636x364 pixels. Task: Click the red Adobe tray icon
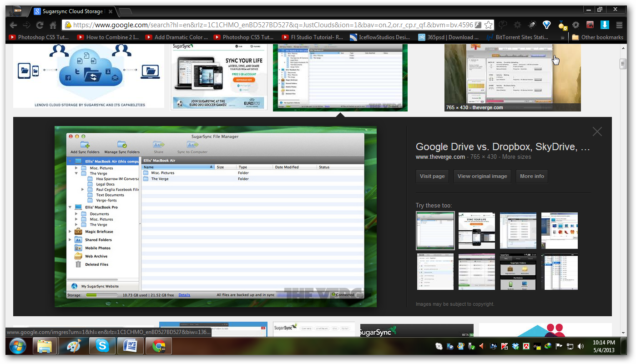[526, 347]
